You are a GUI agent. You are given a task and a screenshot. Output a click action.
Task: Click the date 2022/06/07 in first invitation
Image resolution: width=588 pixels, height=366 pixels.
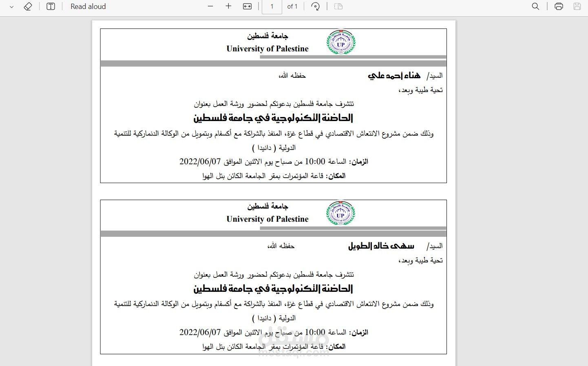coord(200,161)
